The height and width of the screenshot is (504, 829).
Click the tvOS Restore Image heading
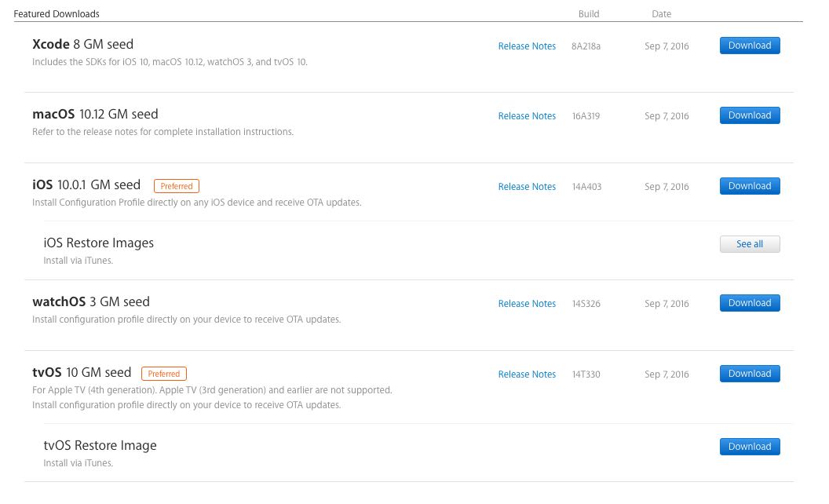pos(100,446)
